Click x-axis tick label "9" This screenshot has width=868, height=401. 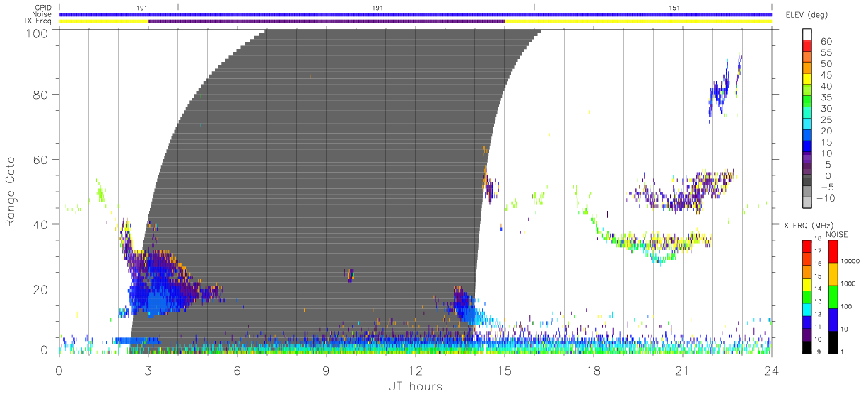point(326,371)
